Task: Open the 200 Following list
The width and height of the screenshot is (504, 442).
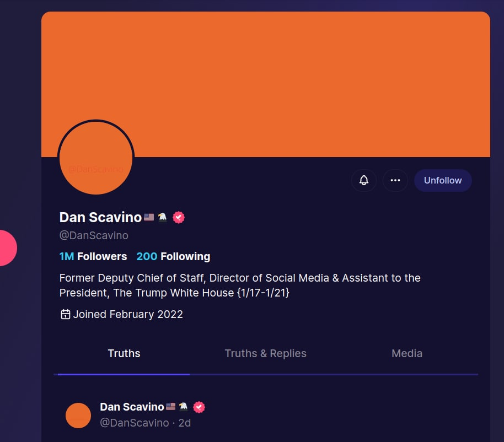Action: tap(173, 256)
